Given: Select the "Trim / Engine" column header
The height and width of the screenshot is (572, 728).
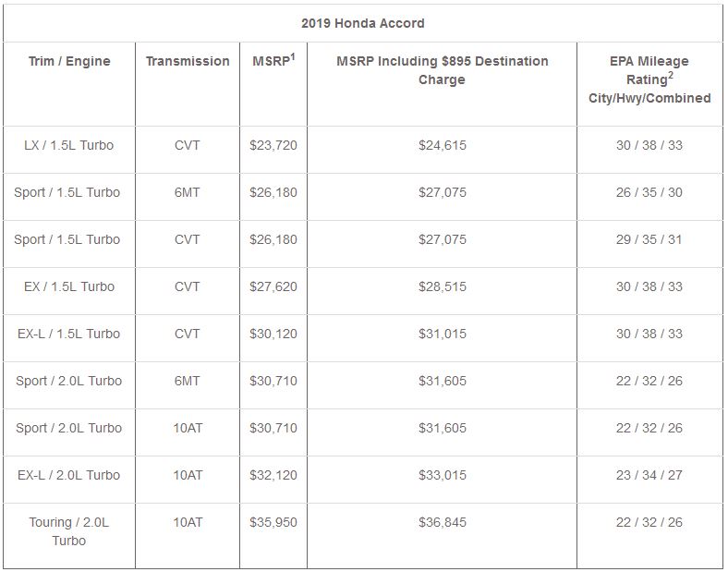Looking at the screenshot, I should 69,61.
